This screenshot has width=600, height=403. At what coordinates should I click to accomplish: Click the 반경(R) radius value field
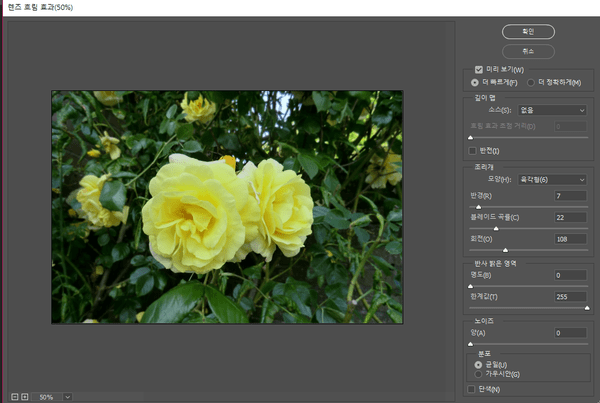[570, 196]
